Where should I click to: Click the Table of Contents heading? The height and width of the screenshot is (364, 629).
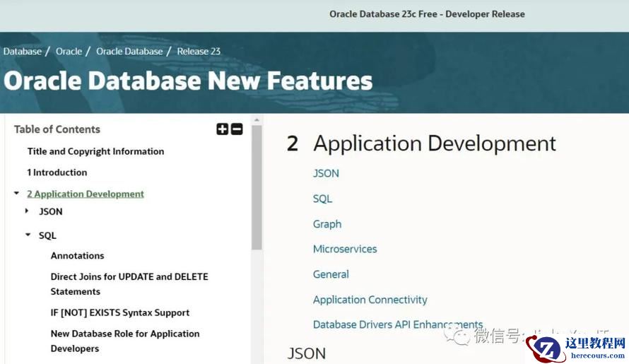pos(57,129)
